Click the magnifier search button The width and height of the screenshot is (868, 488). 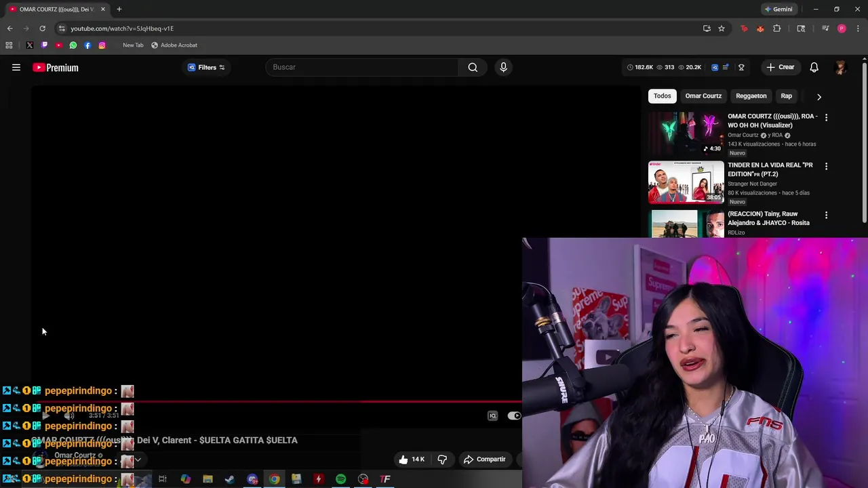473,67
